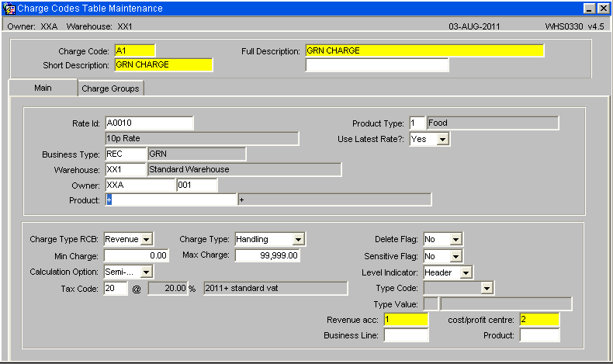The height and width of the screenshot is (364, 613).
Task: Click the yellow Revenue acc field
Action: point(406,320)
